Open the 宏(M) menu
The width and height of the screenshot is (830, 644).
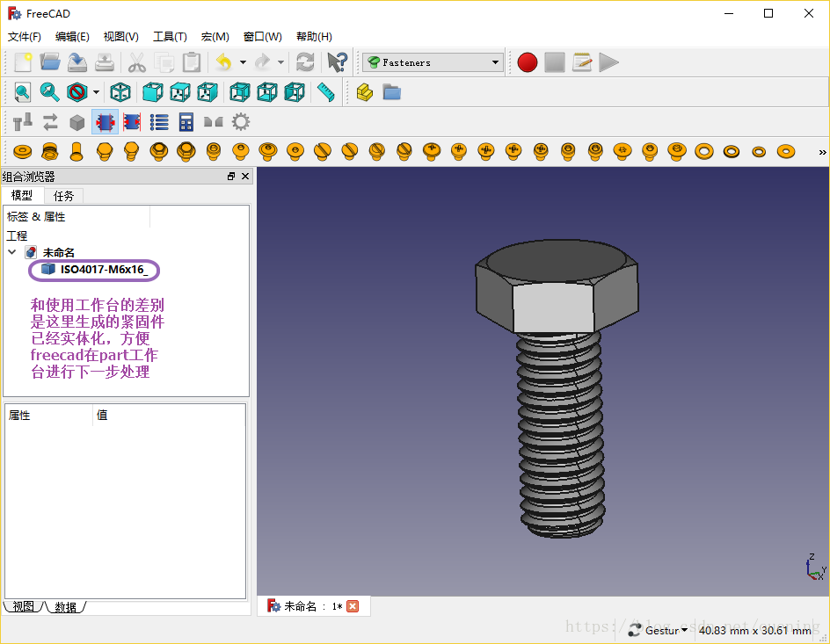215,37
